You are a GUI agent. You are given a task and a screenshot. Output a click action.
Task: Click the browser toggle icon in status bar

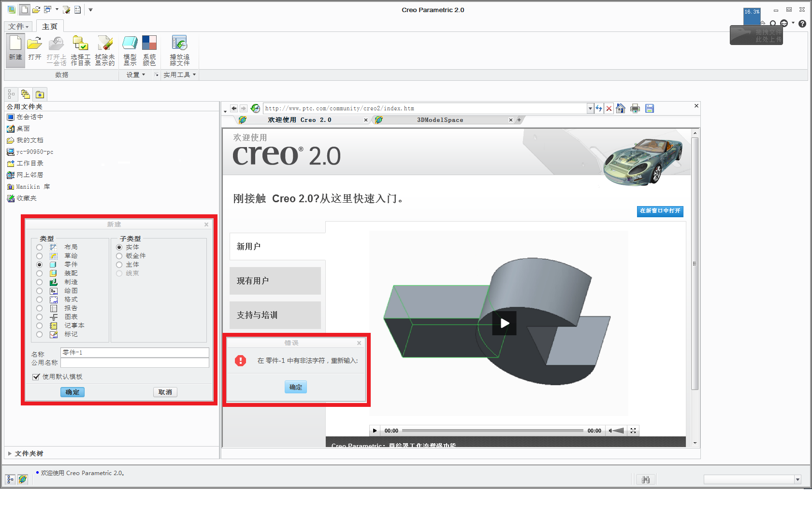coord(23,479)
